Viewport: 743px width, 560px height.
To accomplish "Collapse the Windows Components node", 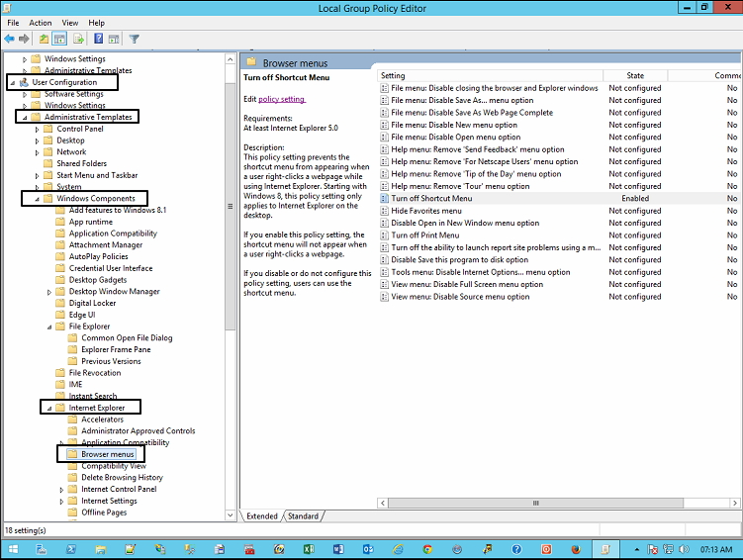I will click(37, 199).
